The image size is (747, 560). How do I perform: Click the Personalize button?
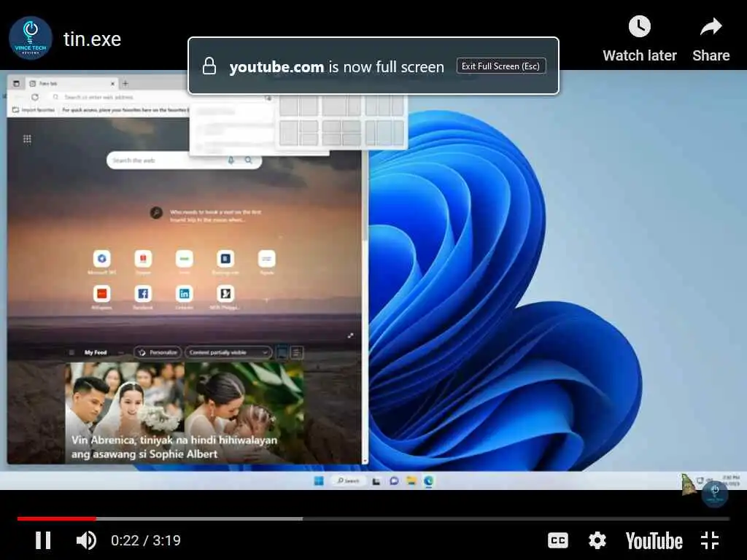(158, 352)
